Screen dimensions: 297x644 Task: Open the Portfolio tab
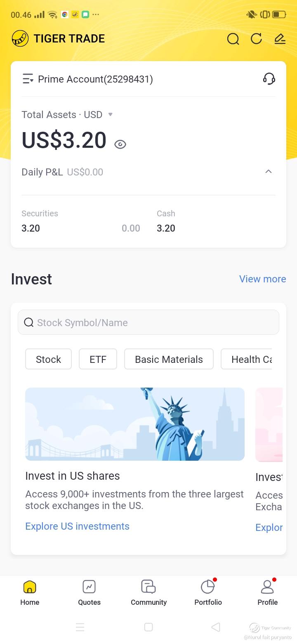tap(208, 592)
